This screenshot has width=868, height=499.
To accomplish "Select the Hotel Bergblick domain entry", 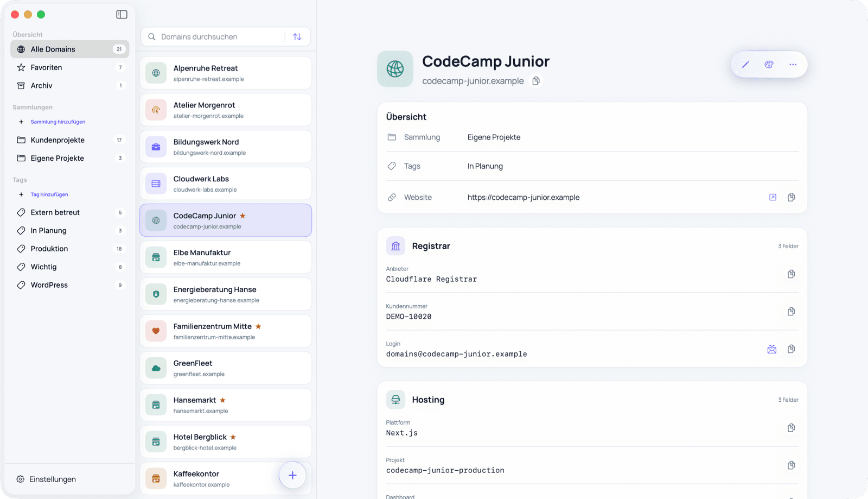I will [226, 442].
